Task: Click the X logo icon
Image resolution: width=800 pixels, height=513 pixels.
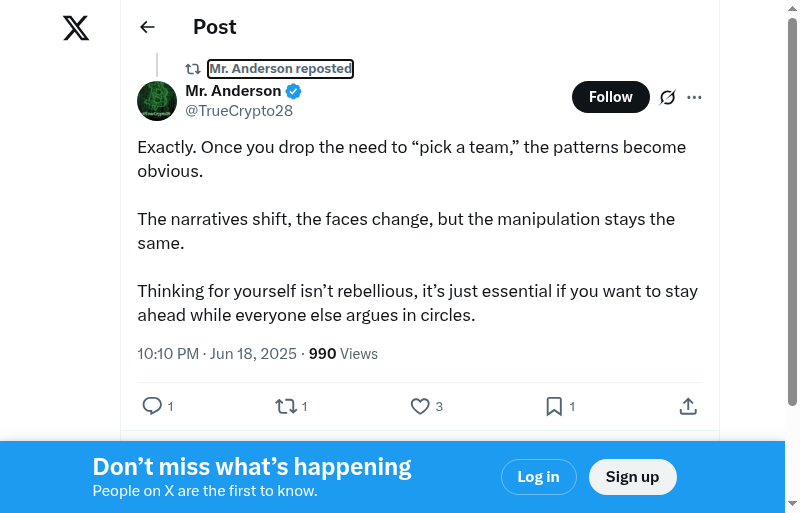Action: [76, 28]
